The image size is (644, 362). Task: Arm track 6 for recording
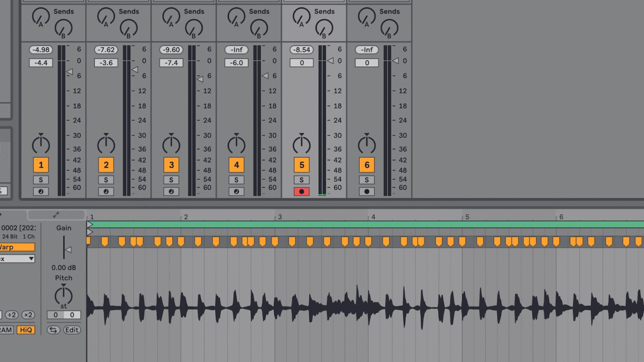pyautogui.click(x=367, y=191)
